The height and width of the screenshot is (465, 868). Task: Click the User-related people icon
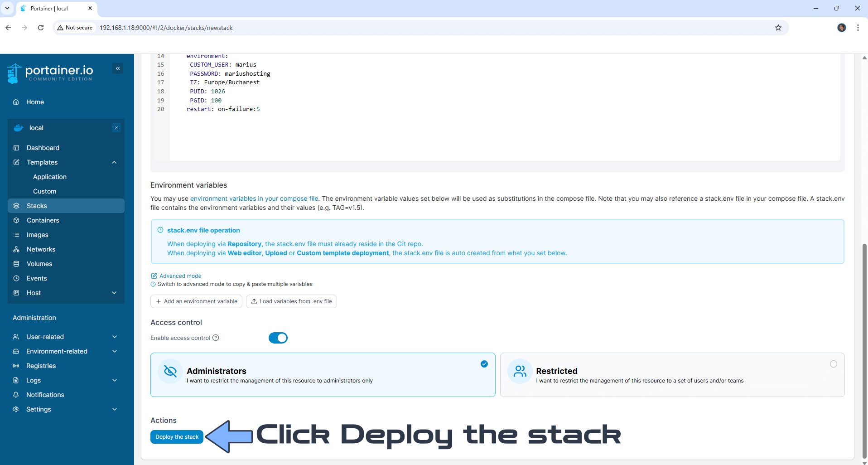[16, 337]
